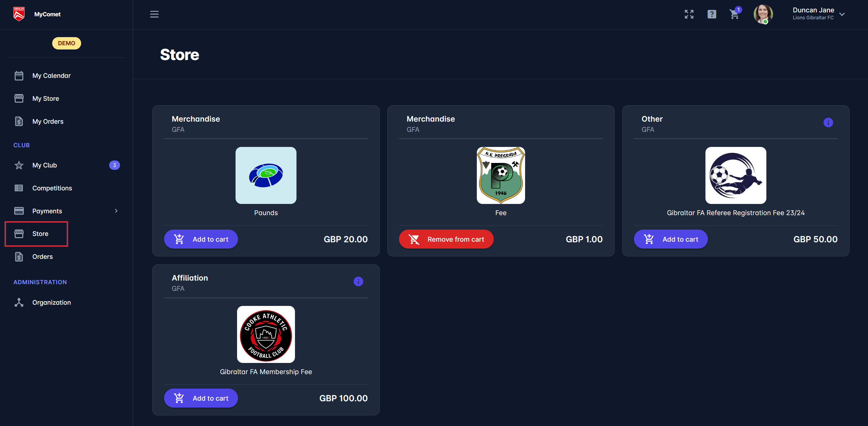
Task: Toggle the hamburger sidebar menu
Action: click(154, 14)
